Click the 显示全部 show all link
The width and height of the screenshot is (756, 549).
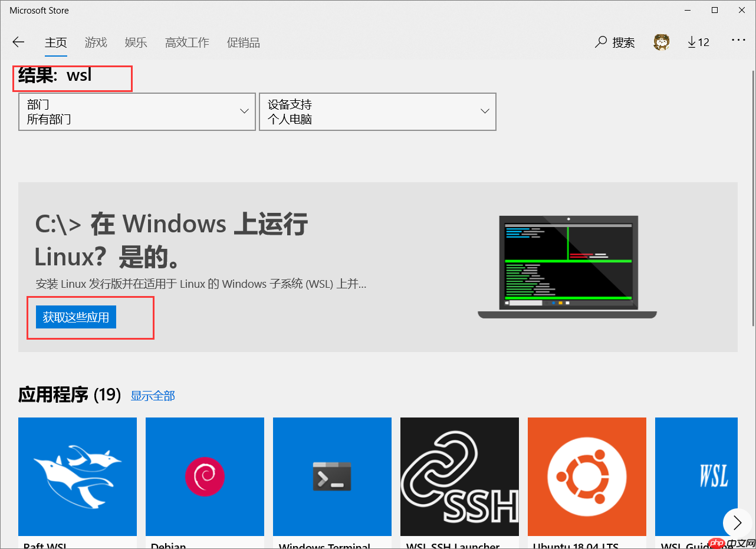[153, 395]
